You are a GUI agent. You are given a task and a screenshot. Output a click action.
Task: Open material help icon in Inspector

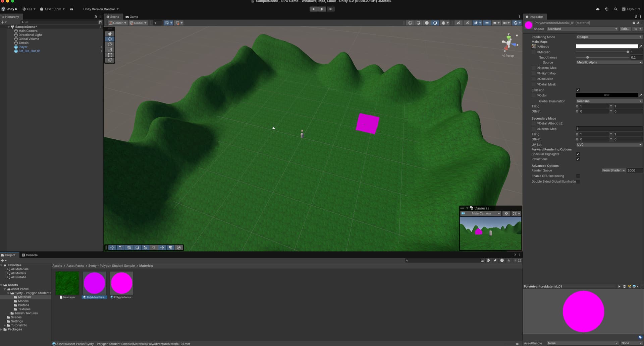(x=634, y=23)
